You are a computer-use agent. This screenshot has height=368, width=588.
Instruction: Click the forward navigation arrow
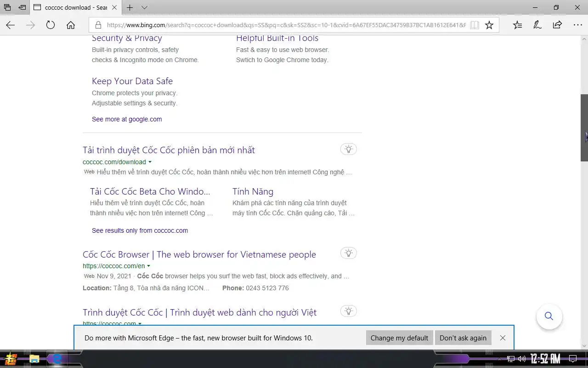pyautogui.click(x=30, y=25)
